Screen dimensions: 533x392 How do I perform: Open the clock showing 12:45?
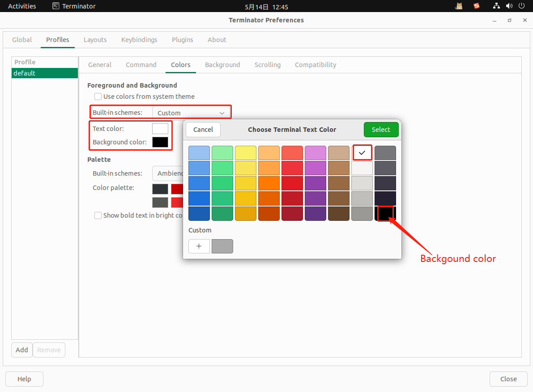tap(267, 7)
